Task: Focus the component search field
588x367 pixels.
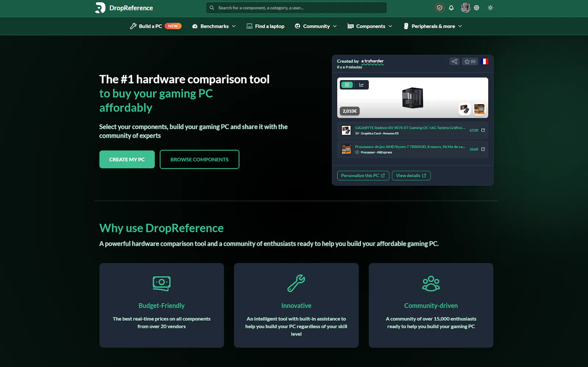Action: click(x=296, y=8)
